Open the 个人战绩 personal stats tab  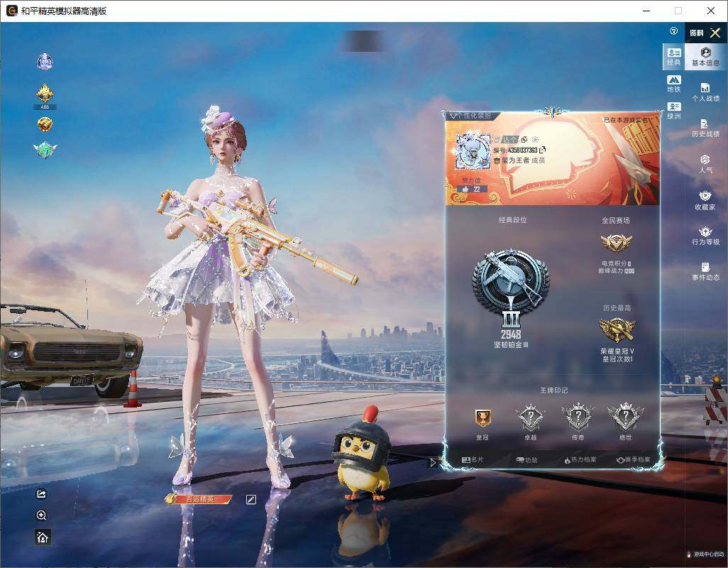tap(705, 92)
